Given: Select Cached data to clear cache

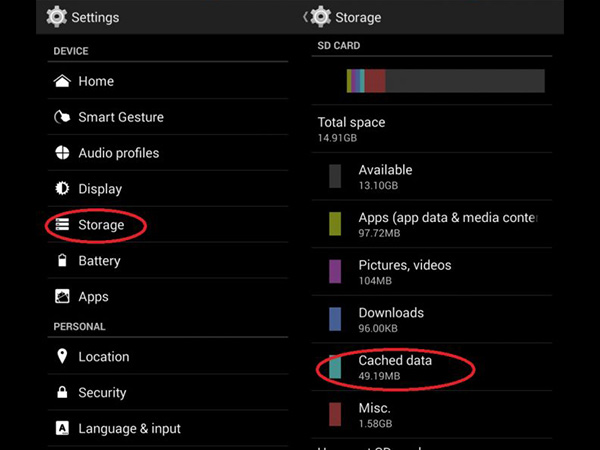Looking at the screenshot, I should 395,367.
